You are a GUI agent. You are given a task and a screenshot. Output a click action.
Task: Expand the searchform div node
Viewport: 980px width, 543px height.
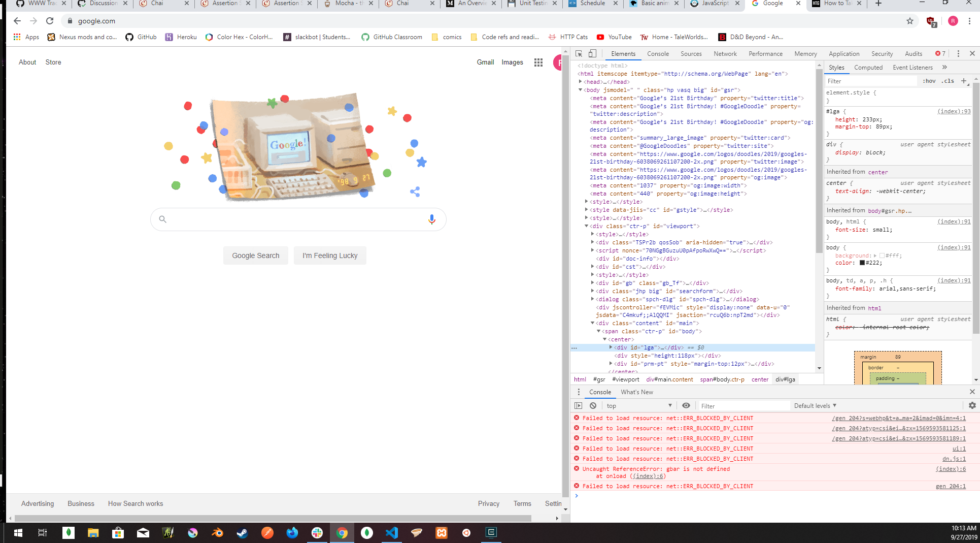pos(592,291)
